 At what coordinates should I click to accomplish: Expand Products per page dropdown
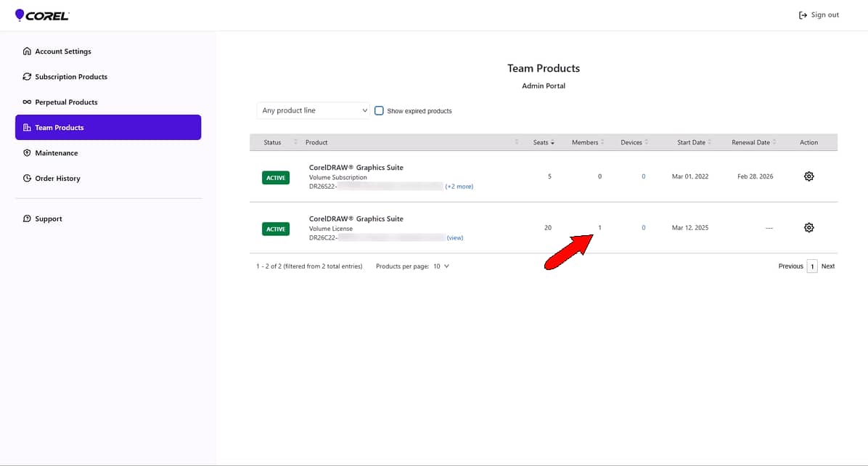(x=441, y=266)
